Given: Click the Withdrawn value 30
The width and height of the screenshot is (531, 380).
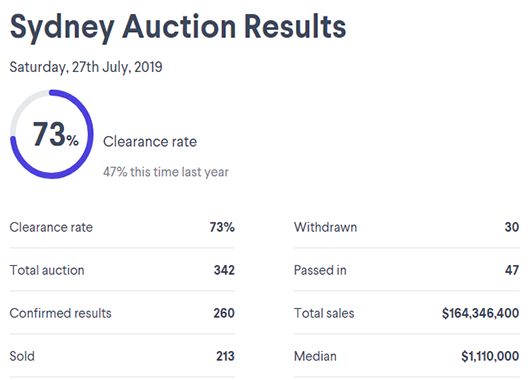Looking at the screenshot, I should coord(512,227).
